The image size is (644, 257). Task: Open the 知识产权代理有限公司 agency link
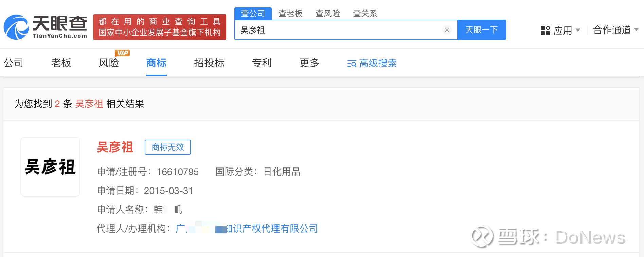click(x=247, y=229)
